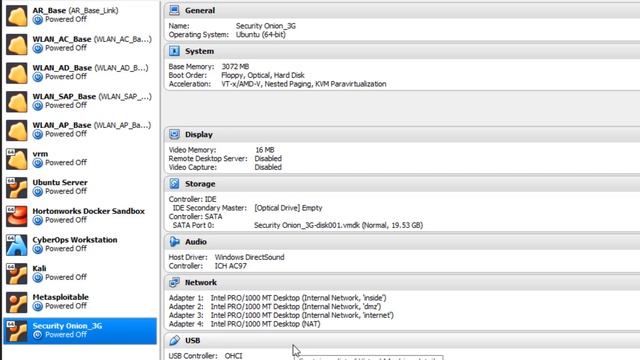Open the Audio settings header link

(x=196, y=242)
